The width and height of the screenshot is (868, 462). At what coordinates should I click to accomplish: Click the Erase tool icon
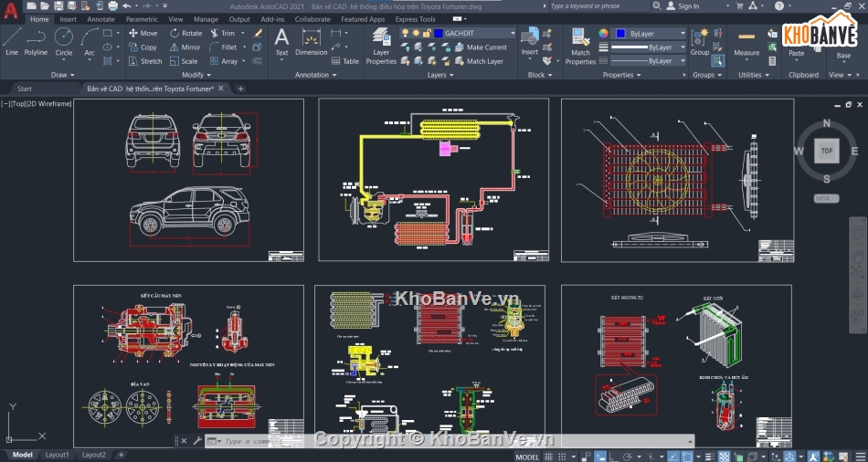click(258, 33)
